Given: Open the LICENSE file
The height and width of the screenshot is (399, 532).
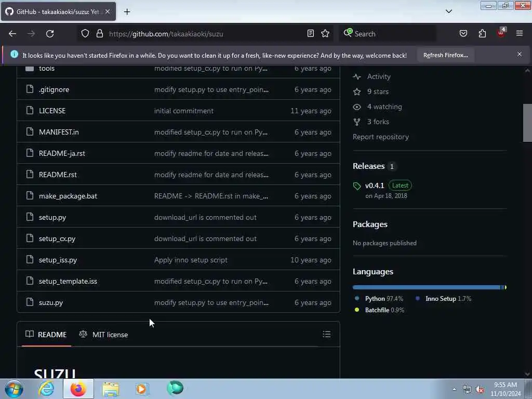Looking at the screenshot, I should [52, 111].
